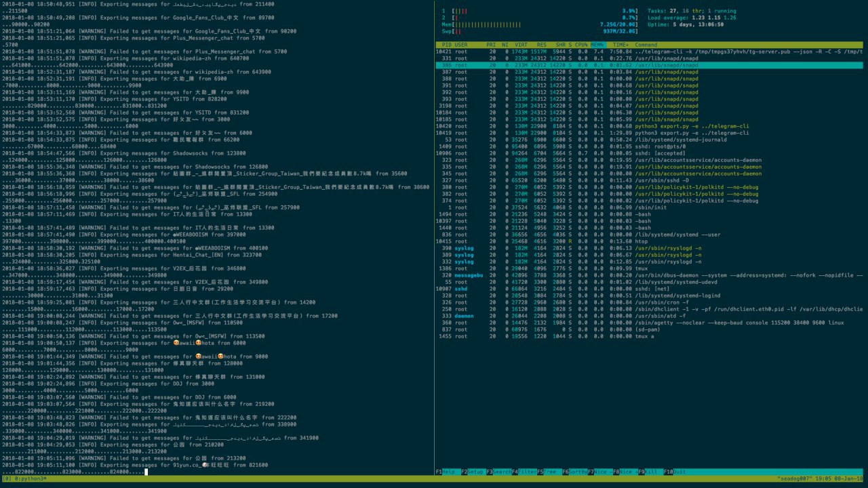Sort by TIME+ column header
This screenshot has width=868, height=488.
click(x=621, y=45)
